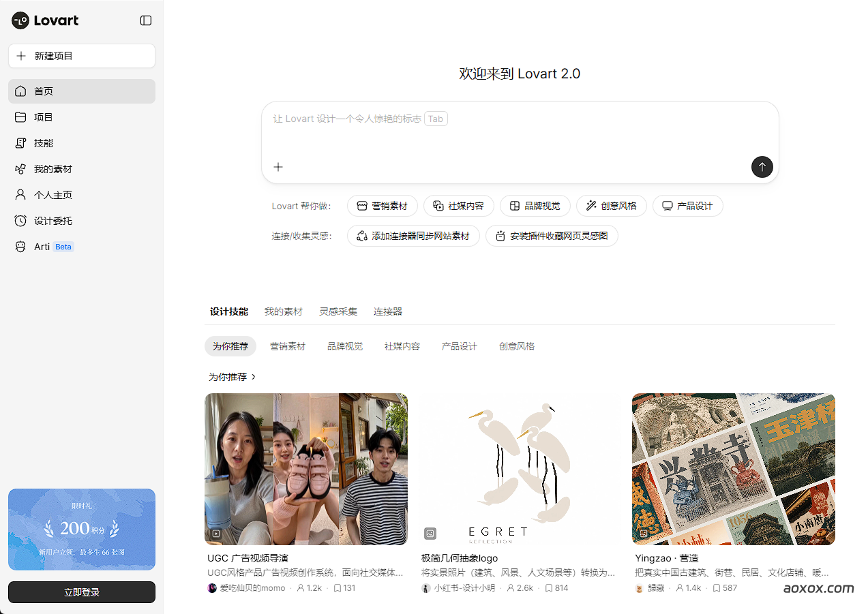868x614 pixels.
Task: Click the users icon showing 1.4k
Action: (x=680, y=587)
